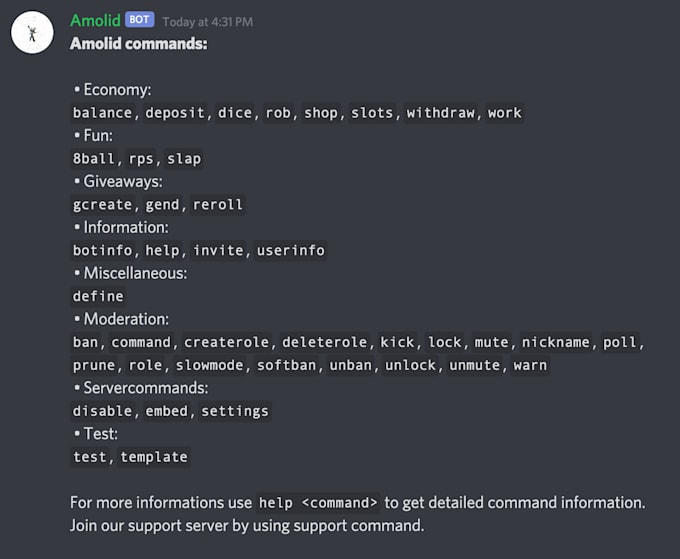Viewport: 680px width, 559px height.
Task: Click the withdraw command in Economy
Action: [x=440, y=113]
